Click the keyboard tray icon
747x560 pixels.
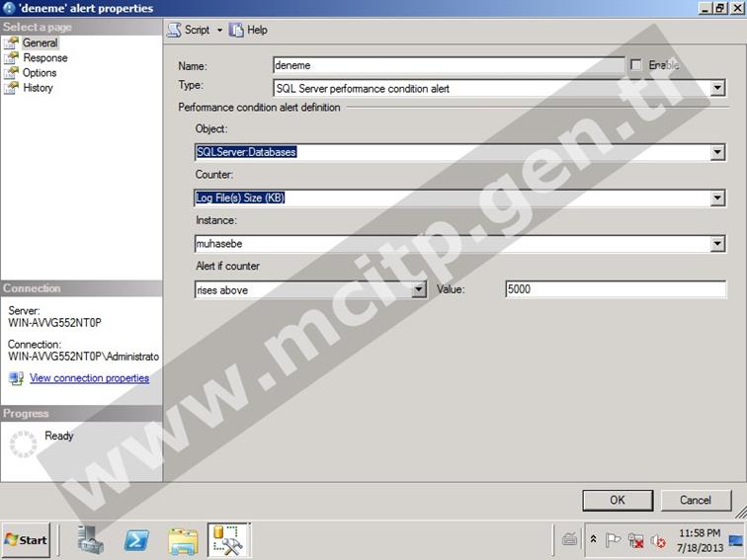570,539
